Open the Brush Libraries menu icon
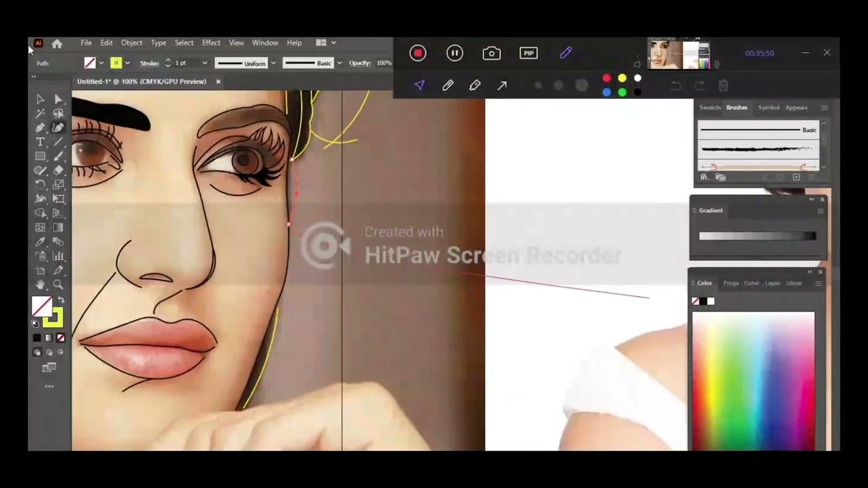 (x=704, y=178)
